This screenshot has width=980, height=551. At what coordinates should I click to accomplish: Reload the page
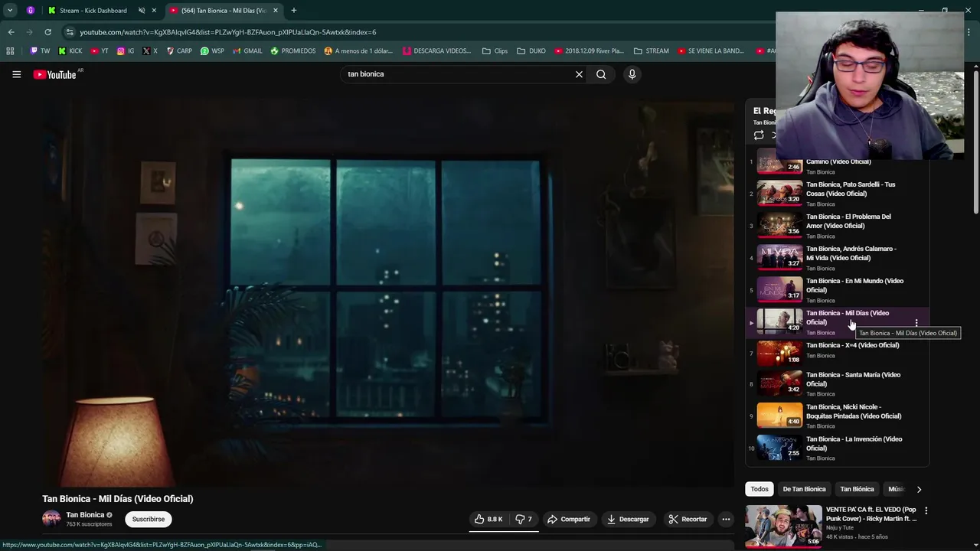click(x=47, y=32)
